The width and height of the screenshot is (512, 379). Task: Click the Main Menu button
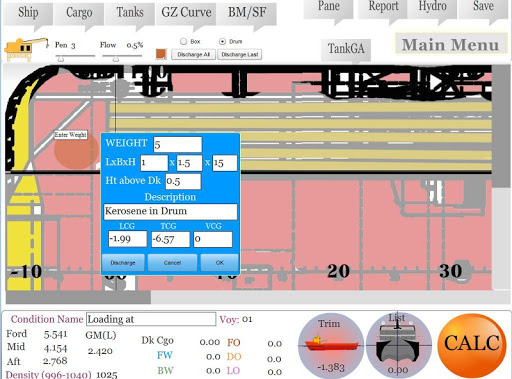[451, 44]
